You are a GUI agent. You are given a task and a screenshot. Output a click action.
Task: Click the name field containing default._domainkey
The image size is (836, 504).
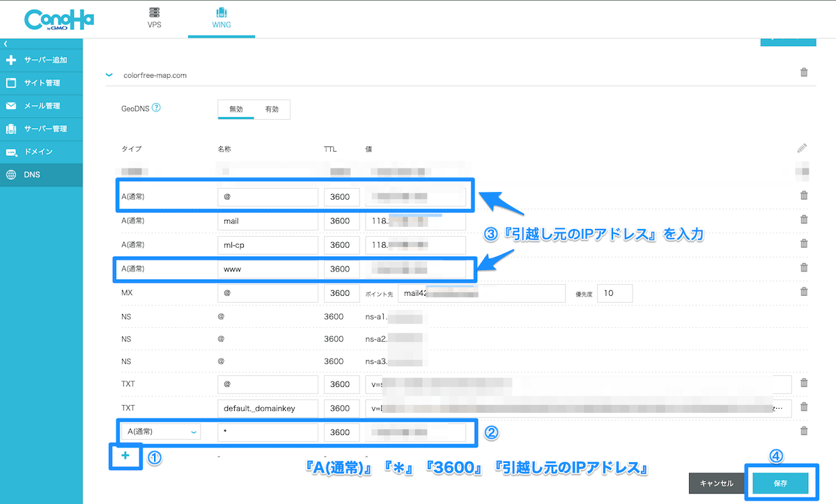(x=268, y=408)
